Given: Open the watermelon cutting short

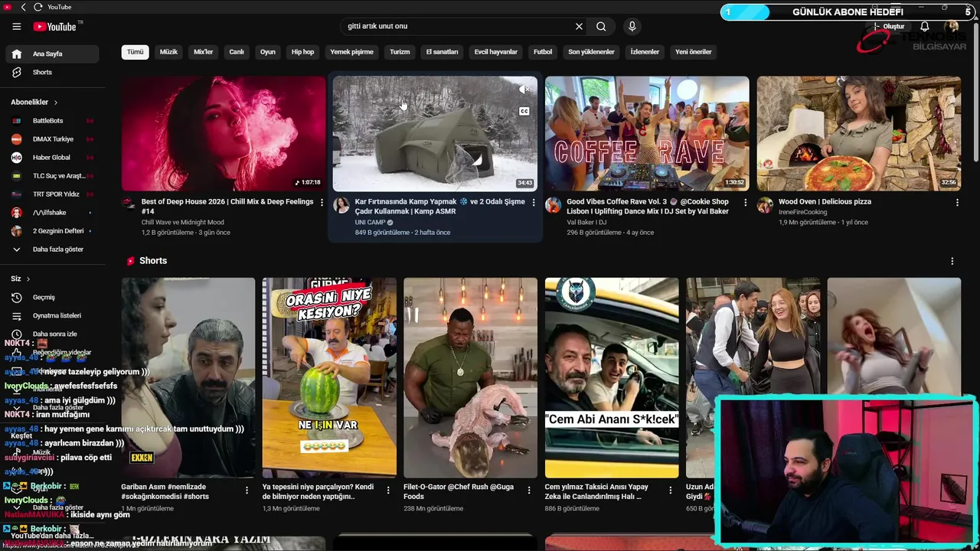Looking at the screenshot, I should [x=329, y=378].
